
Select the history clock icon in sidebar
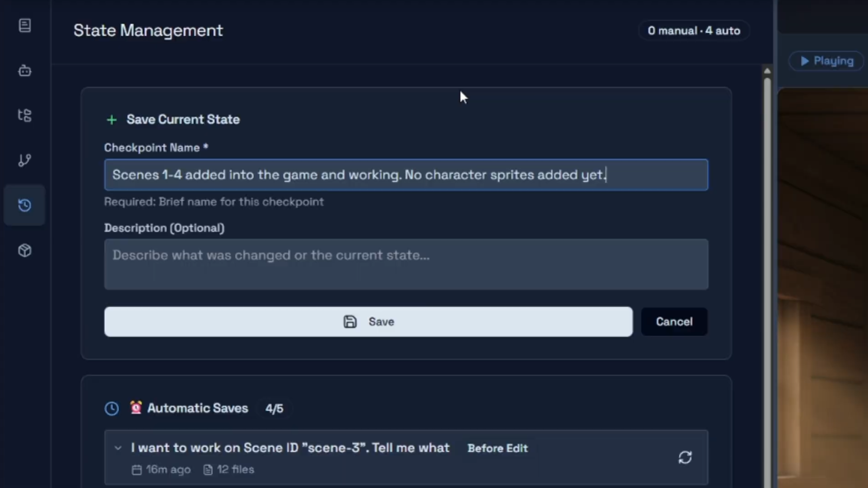point(25,205)
